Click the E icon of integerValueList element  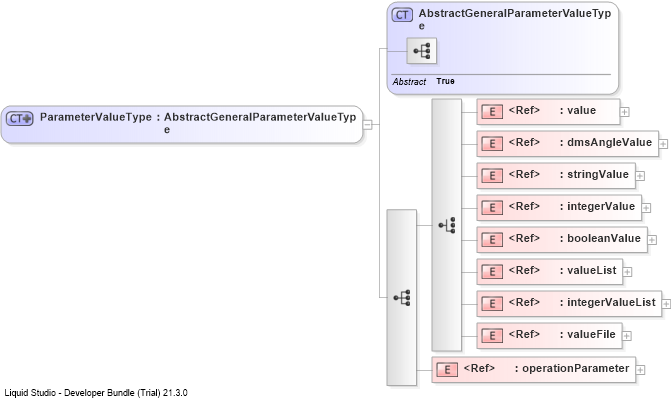(492, 303)
